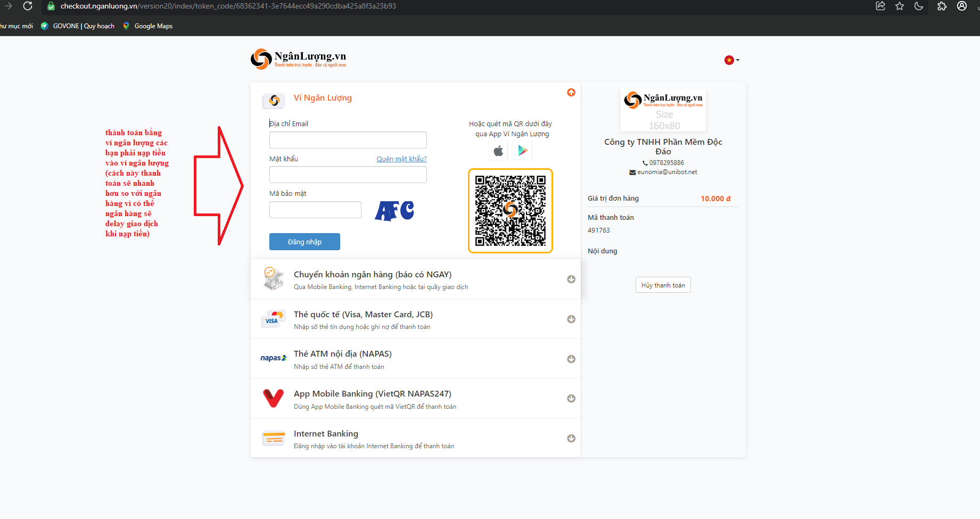980x519 pixels.
Task: Open the Vietnam flag language dropdown
Action: click(732, 60)
